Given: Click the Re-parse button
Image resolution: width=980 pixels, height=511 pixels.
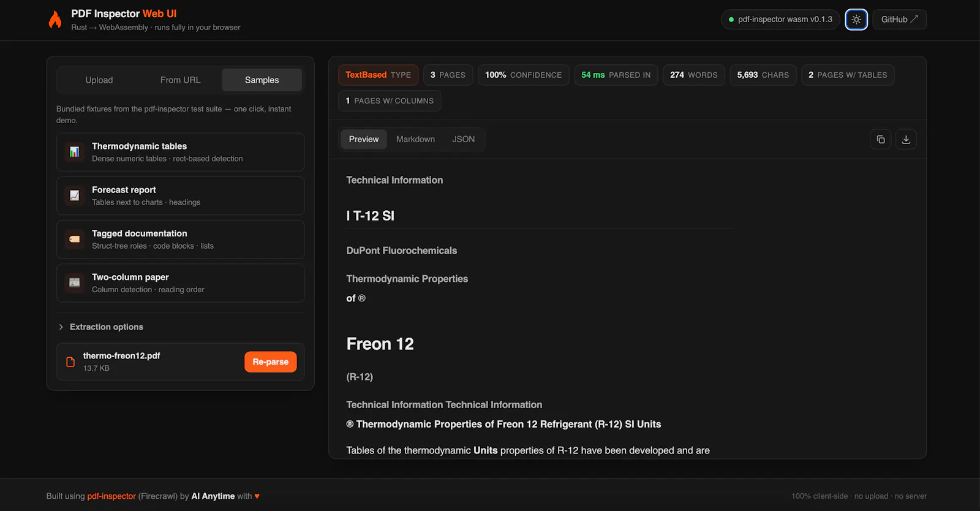Looking at the screenshot, I should [270, 362].
